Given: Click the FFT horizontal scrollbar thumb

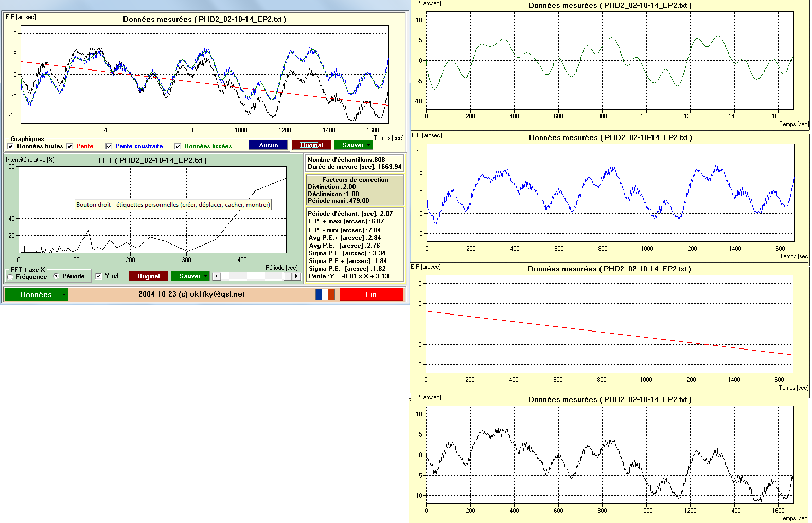Looking at the screenshot, I should [288, 276].
